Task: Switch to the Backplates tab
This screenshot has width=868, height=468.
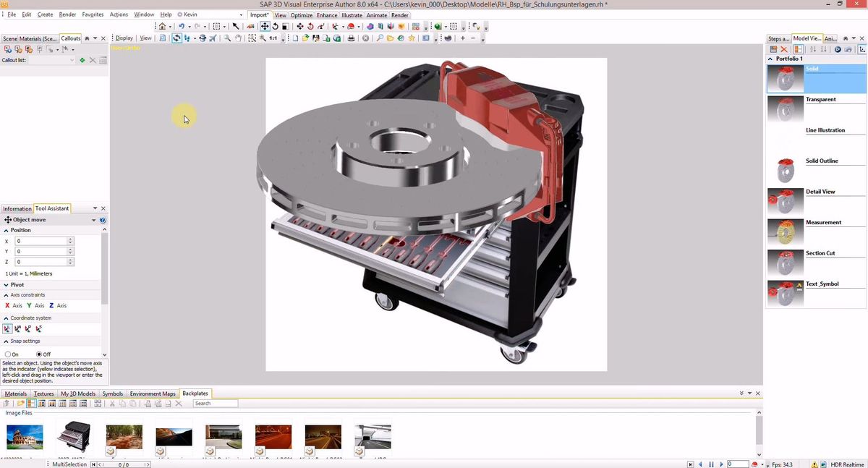Action: [195, 393]
